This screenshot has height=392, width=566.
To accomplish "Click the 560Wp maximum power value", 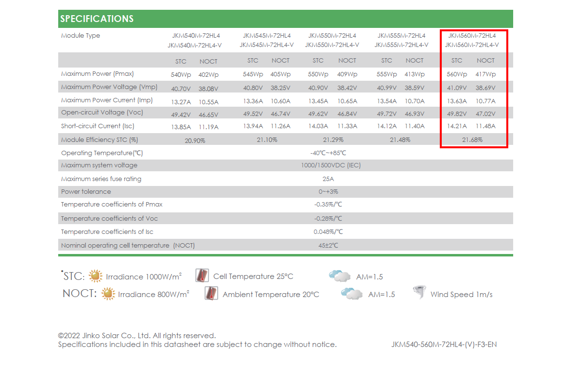I will click(x=457, y=74).
